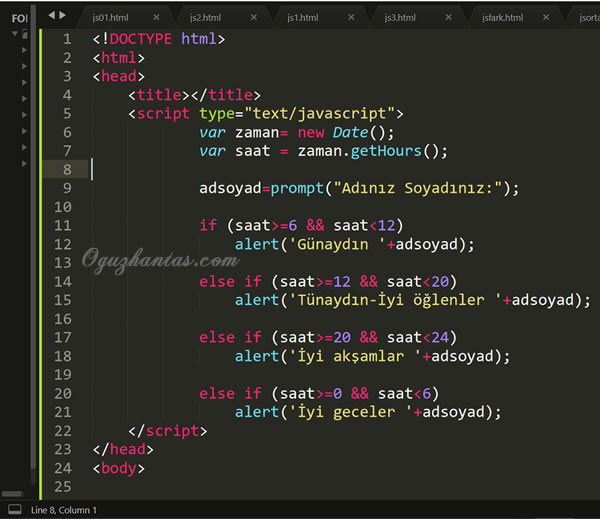Screen dimensions: 600x519
Task: Click the Line 8, Column 1 status text
Action: (x=64, y=510)
